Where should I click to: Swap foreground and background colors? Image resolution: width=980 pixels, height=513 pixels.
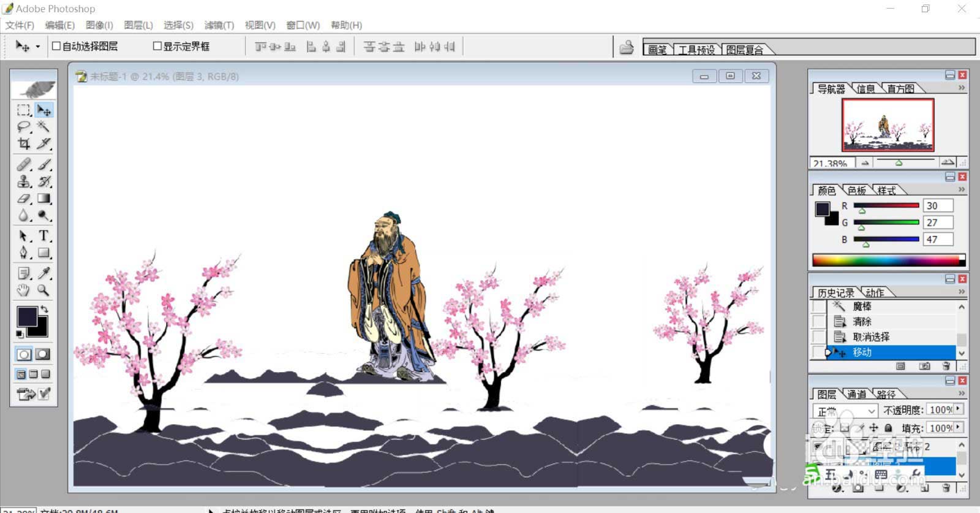pyautogui.click(x=44, y=309)
